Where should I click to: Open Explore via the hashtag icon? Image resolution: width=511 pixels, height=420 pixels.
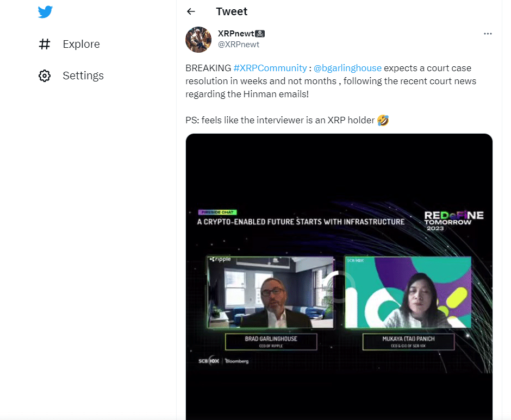point(45,44)
